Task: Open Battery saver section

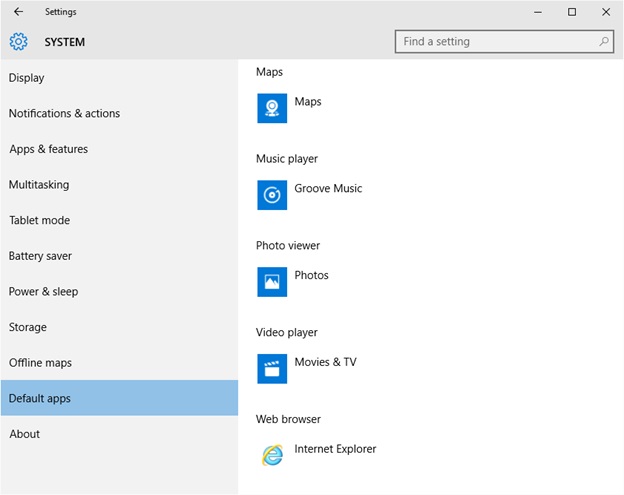Action: 41,256
